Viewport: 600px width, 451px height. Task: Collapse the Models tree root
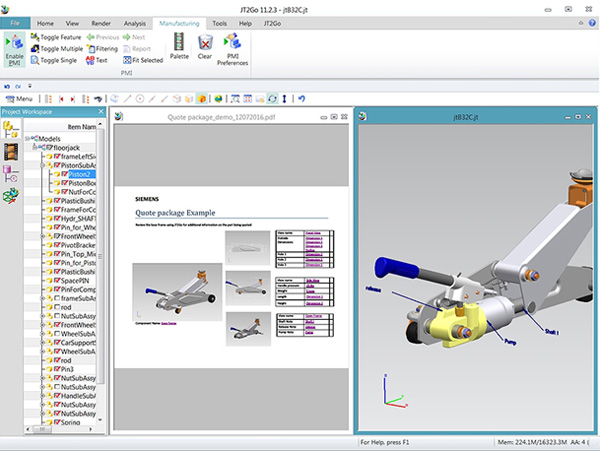[27, 138]
